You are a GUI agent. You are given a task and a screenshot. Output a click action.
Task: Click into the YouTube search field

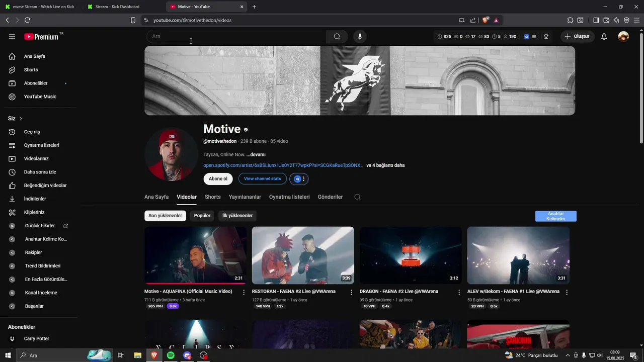(x=236, y=36)
